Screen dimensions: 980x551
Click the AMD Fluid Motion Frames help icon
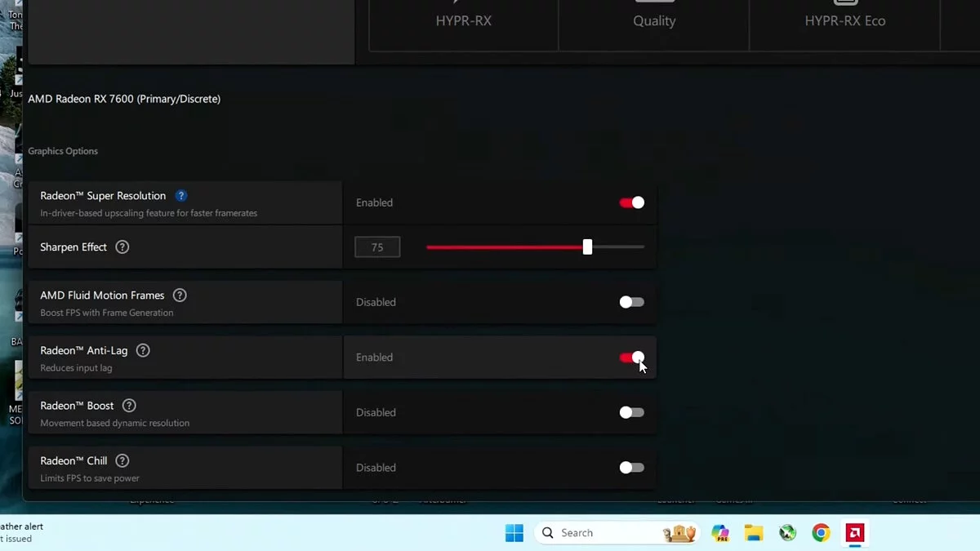pos(180,295)
